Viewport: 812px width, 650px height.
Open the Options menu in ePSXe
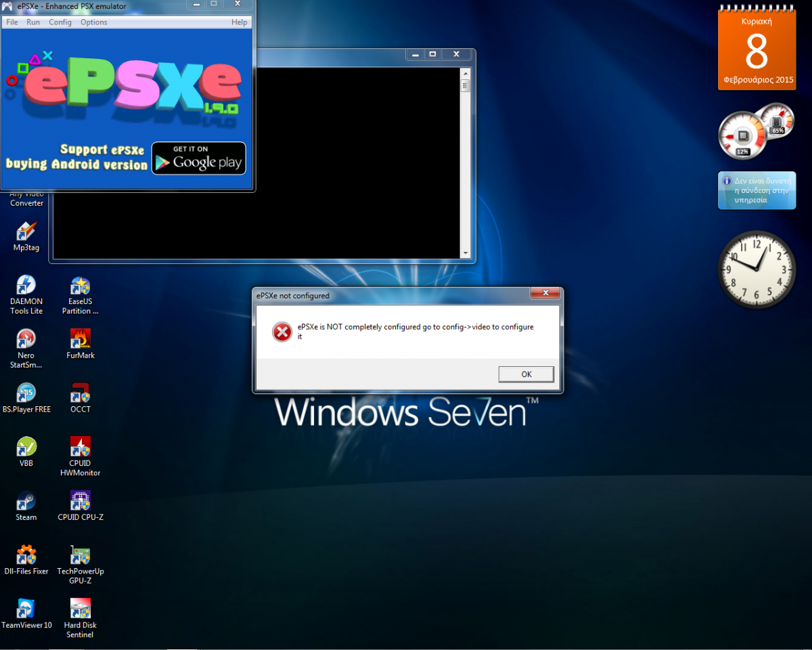point(94,22)
